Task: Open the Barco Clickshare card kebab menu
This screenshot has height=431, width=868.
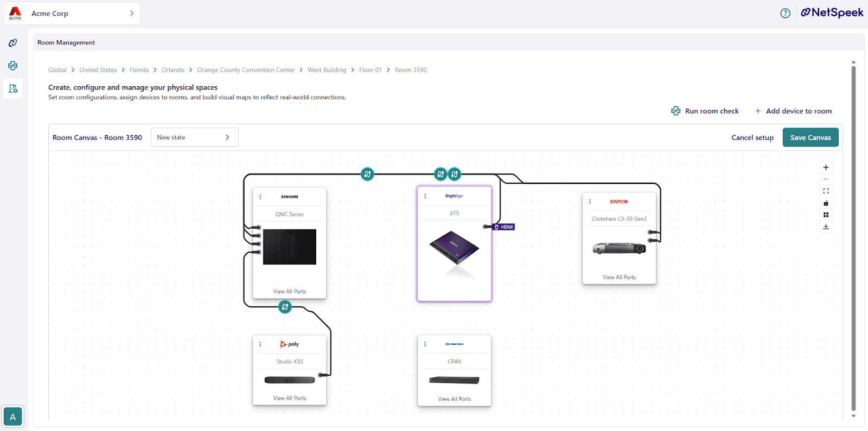Action: (590, 202)
